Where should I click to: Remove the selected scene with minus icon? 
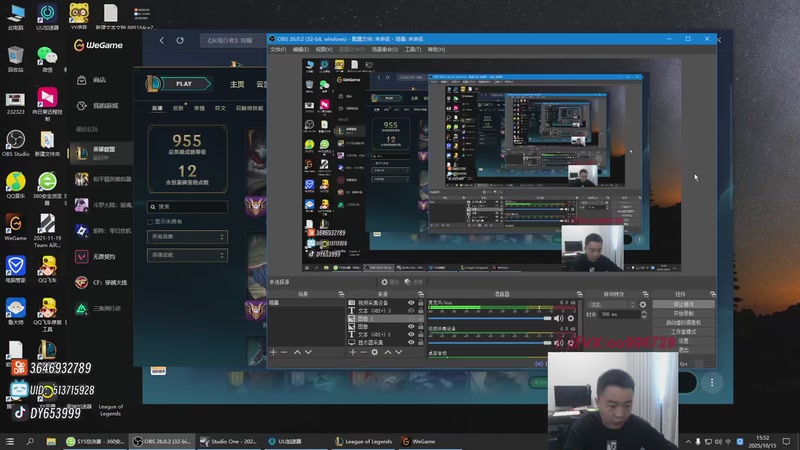coord(284,352)
